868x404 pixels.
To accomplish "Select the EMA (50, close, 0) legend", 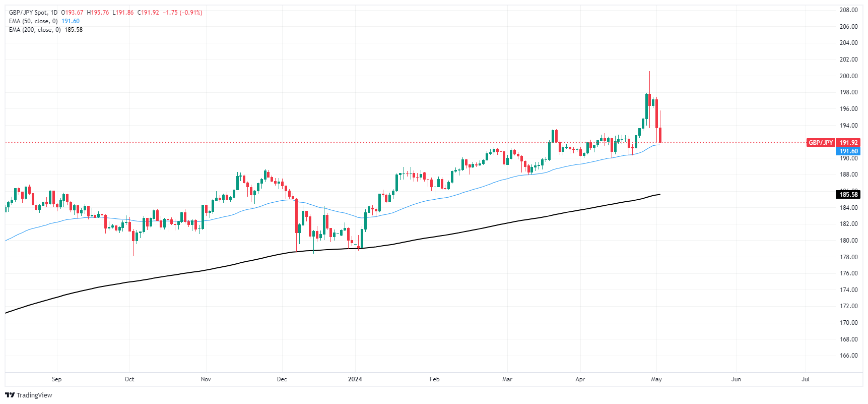I will 33,21.
